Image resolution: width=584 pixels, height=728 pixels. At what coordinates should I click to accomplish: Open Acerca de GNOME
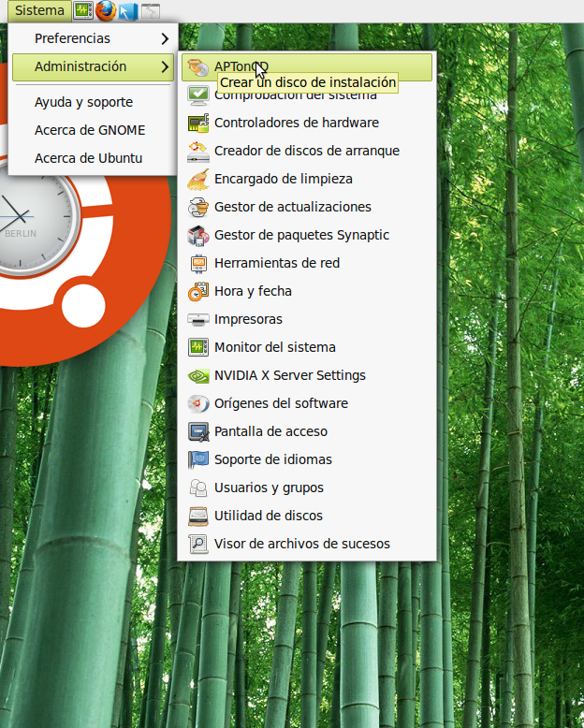coord(90,130)
